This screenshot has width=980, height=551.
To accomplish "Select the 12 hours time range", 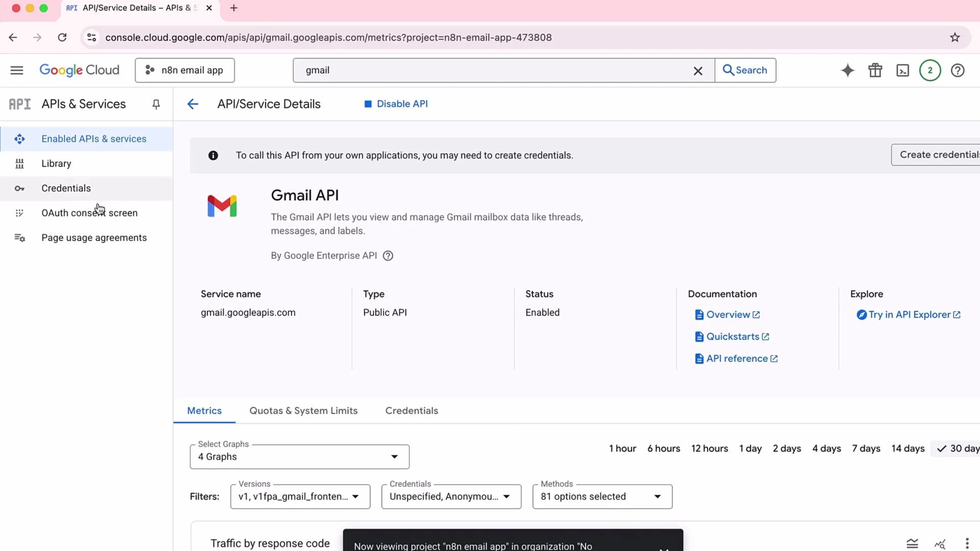I will (x=709, y=448).
